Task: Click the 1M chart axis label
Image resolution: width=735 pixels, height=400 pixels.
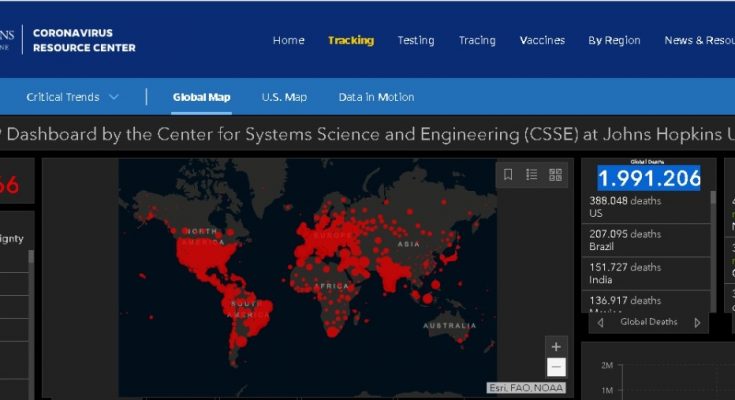Action: (x=607, y=390)
